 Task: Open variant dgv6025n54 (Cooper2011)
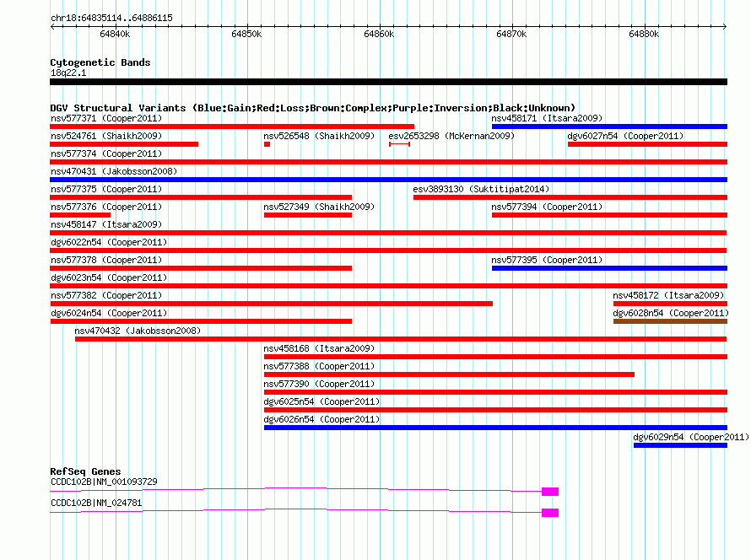coord(321,401)
